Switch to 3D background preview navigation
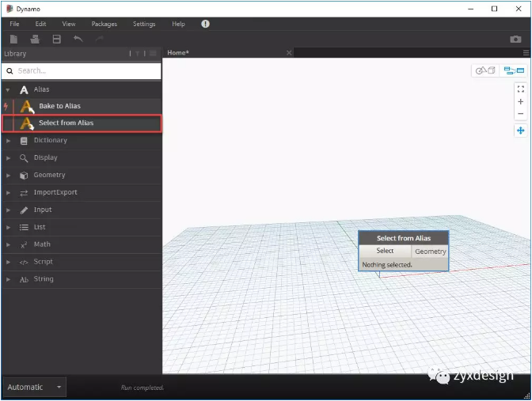The height and width of the screenshot is (401, 532). point(485,70)
